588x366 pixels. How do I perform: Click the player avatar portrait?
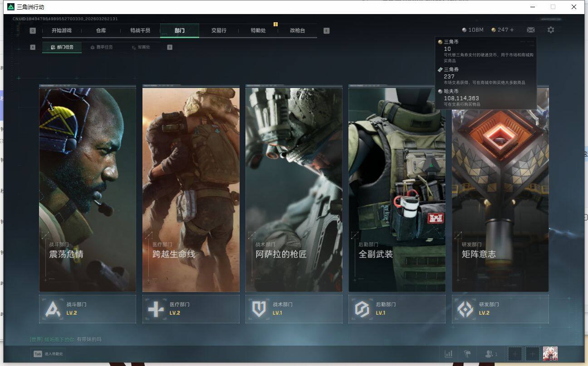coord(550,354)
